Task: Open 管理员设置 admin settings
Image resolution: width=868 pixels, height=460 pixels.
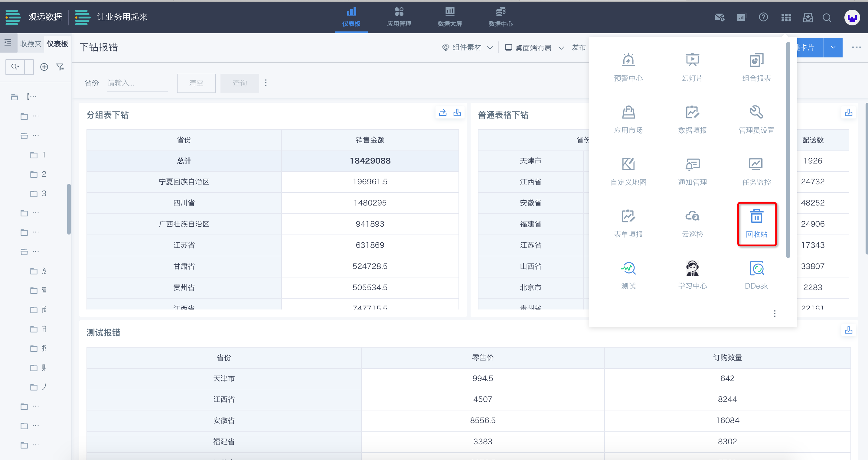Action: pyautogui.click(x=756, y=120)
